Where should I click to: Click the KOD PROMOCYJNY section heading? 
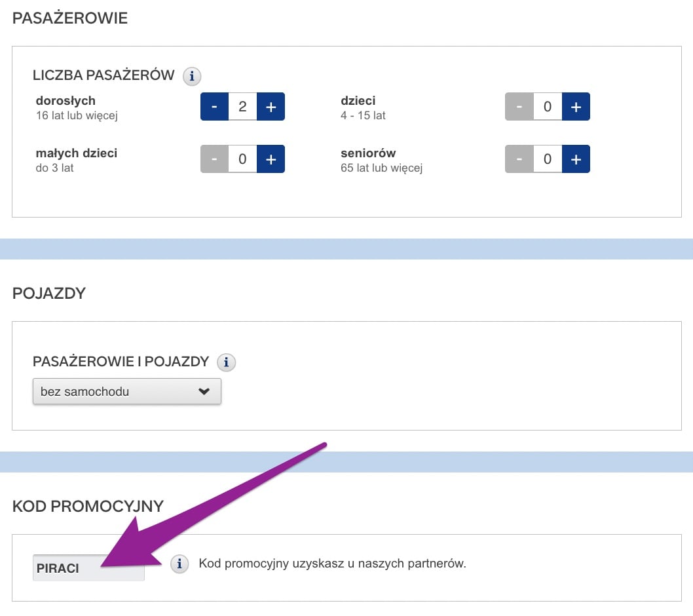point(88,507)
